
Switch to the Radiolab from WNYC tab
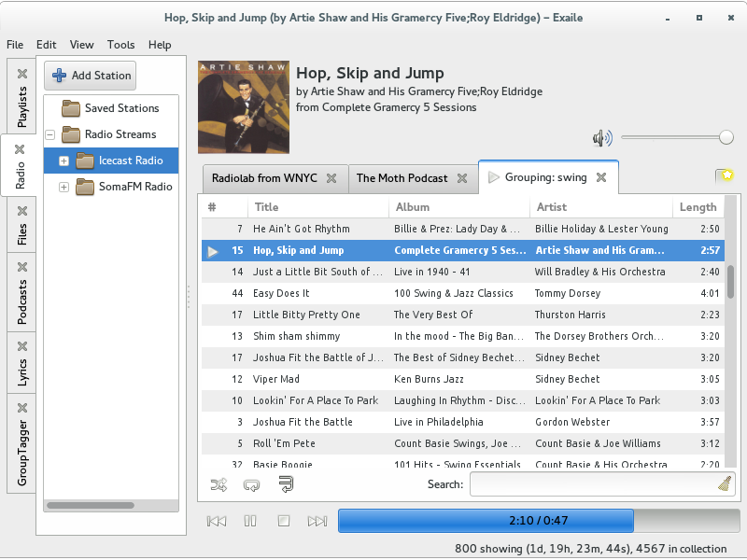[x=264, y=178]
